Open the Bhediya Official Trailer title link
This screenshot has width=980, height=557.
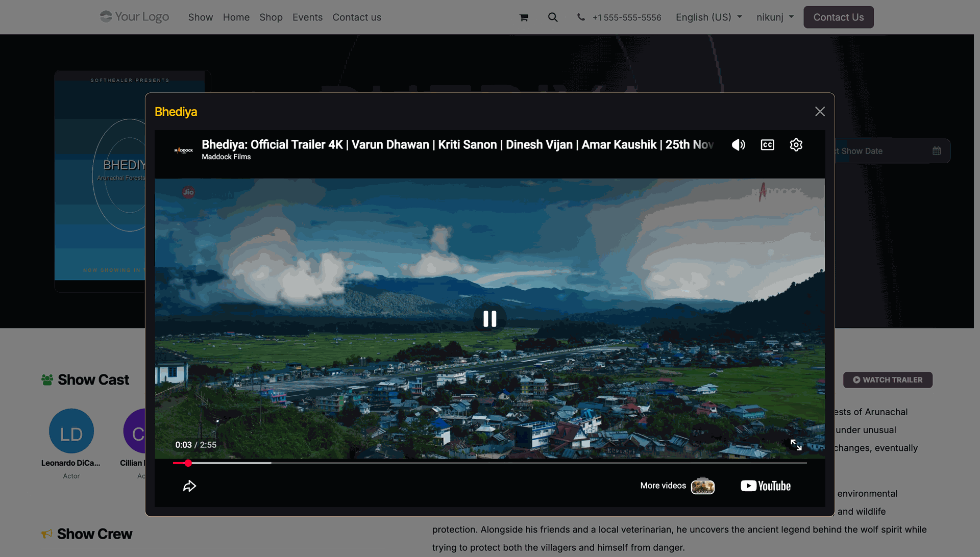[457, 145]
